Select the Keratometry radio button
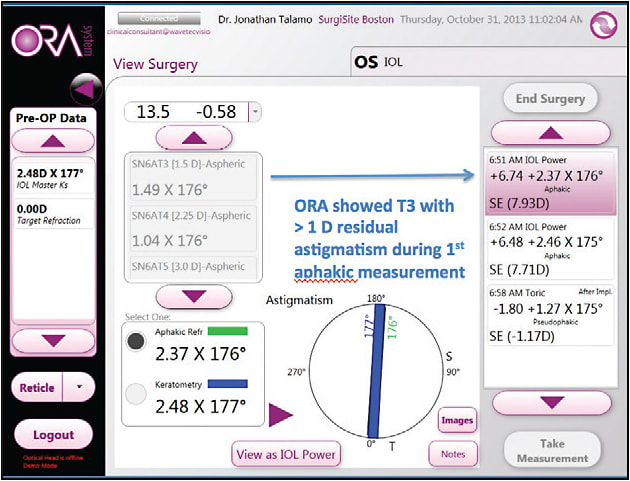This screenshot has width=630, height=481. pyautogui.click(x=135, y=394)
